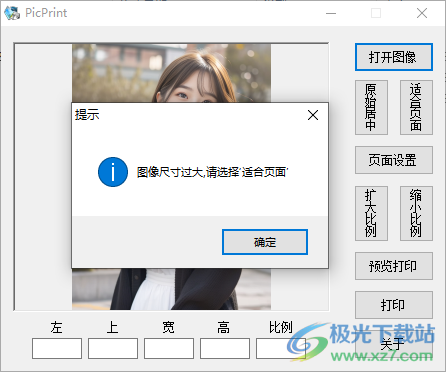Click the 确定 button in the dialog
This screenshot has height=372, width=446.
[265, 242]
